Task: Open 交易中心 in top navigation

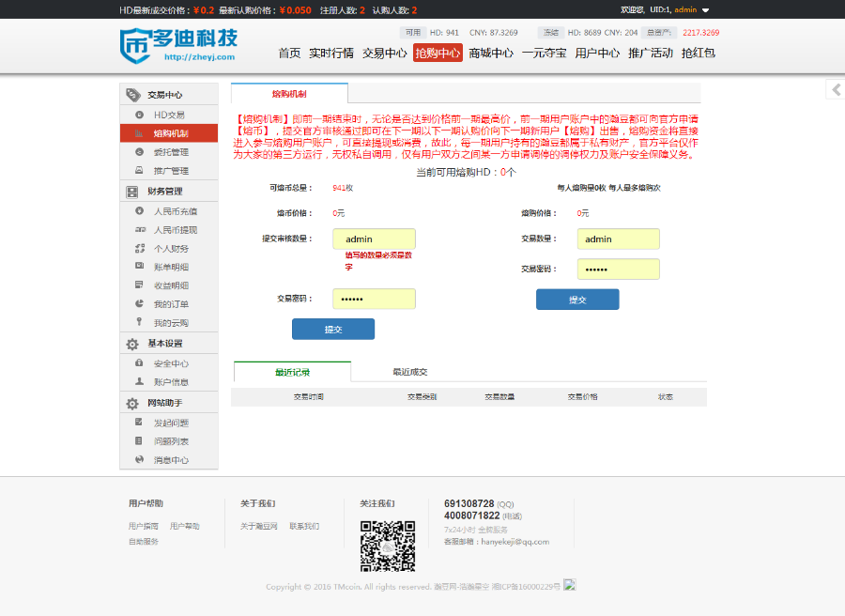Action: click(x=385, y=53)
